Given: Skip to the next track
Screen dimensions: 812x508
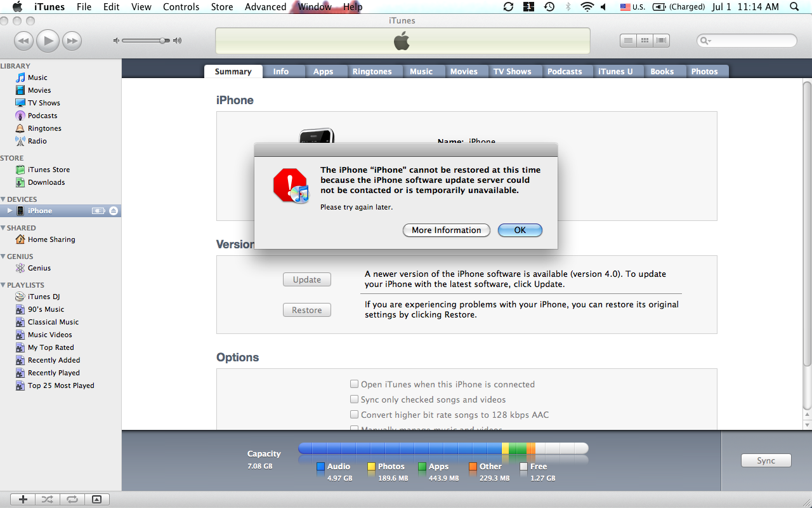Looking at the screenshot, I should [72, 41].
